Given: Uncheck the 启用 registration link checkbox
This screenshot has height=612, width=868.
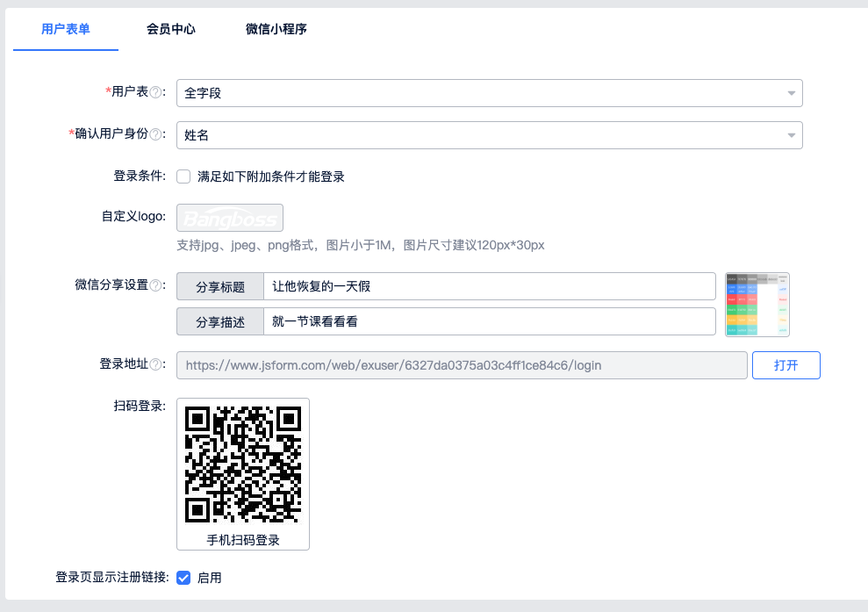Looking at the screenshot, I should click(x=183, y=578).
